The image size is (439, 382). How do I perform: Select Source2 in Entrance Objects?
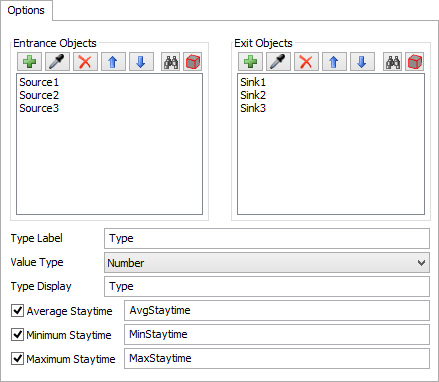click(x=39, y=95)
